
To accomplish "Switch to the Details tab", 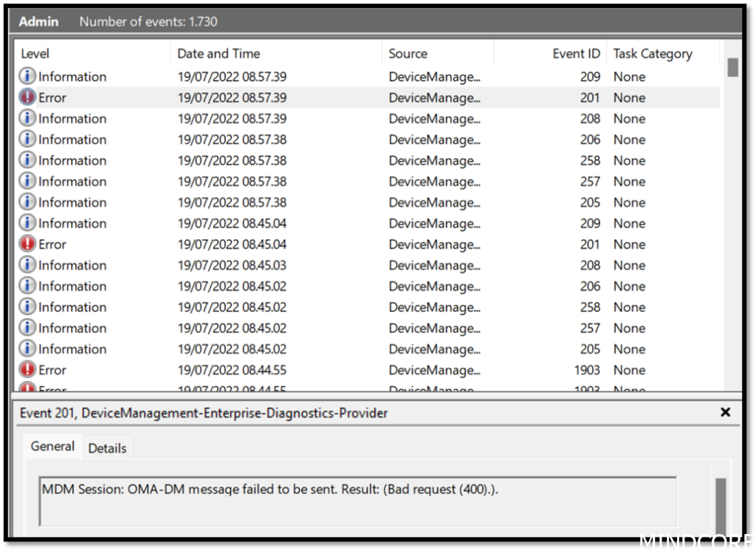I will (108, 448).
